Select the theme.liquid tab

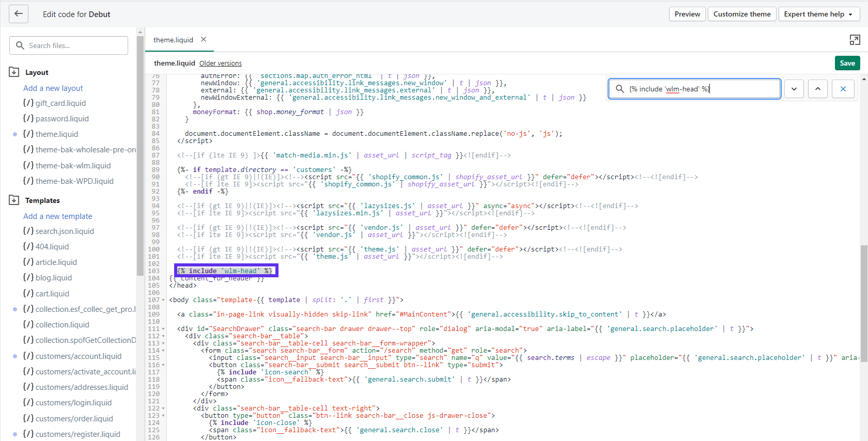[x=173, y=40]
